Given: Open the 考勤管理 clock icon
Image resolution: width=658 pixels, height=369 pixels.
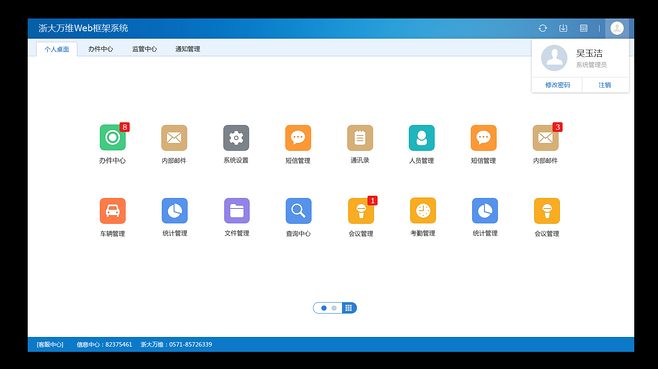Looking at the screenshot, I should [x=423, y=211].
